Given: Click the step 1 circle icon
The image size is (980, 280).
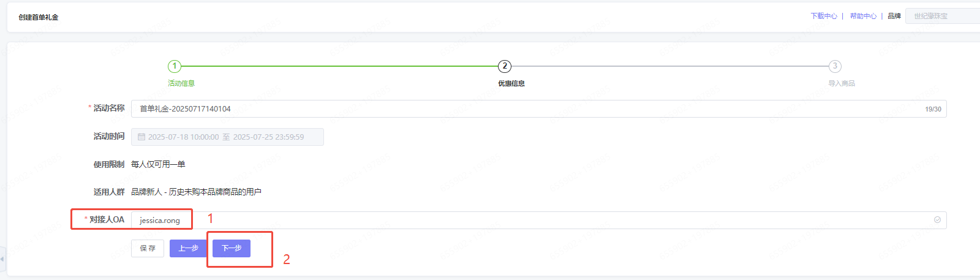Looking at the screenshot, I should coord(175,66).
